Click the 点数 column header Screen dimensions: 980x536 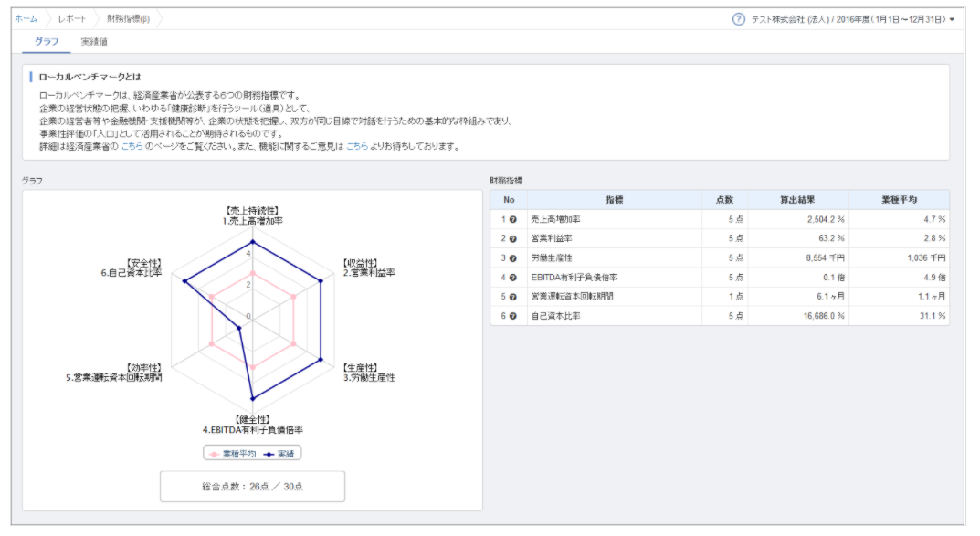click(x=724, y=199)
